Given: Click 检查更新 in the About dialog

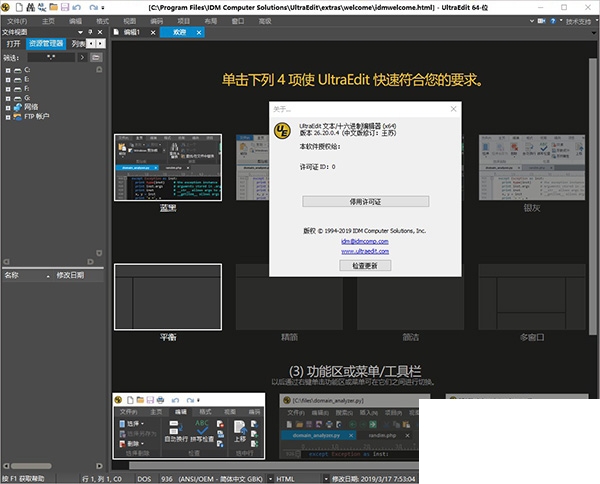Looking at the screenshot, I should pos(365,266).
